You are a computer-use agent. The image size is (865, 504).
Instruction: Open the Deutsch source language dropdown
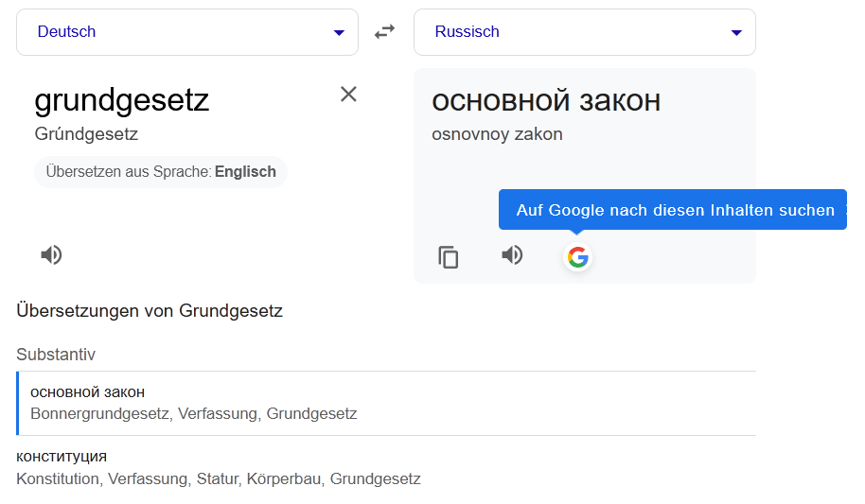pyautogui.click(x=186, y=32)
